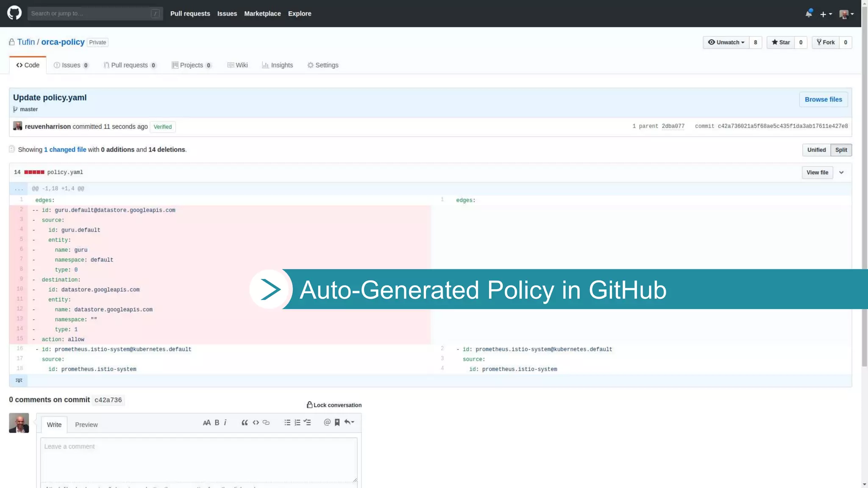The width and height of the screenshot is (868, 488).
Task: Click View file for policy.yaml
Action: tap(817, 173)
